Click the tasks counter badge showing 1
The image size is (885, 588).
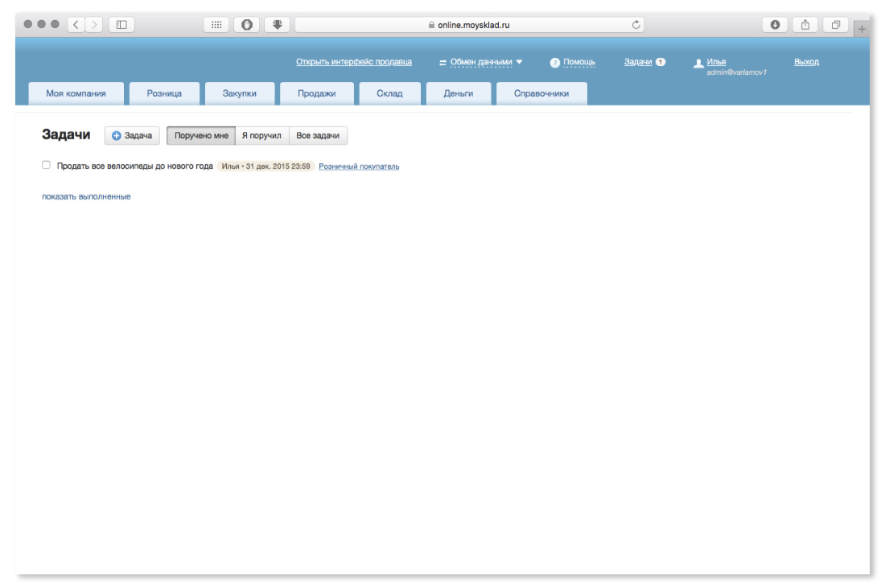pos(661,62)
